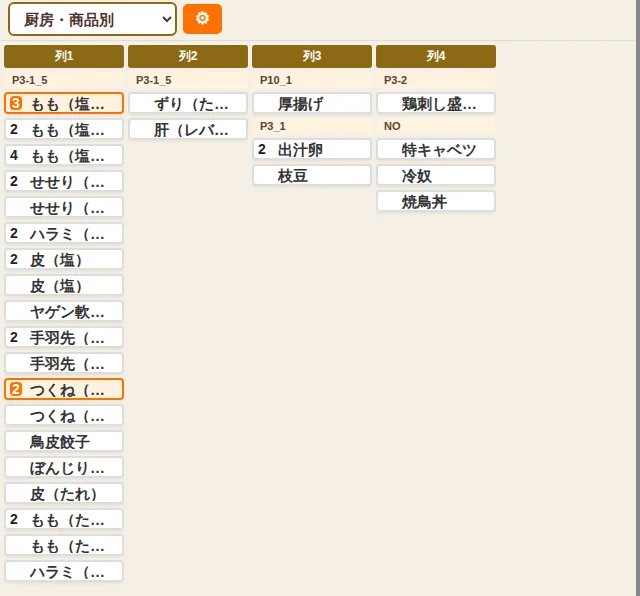Viewport: 640px width, 596px height.
Task: Select the ぼんじり order item
Action: point(64,467)
